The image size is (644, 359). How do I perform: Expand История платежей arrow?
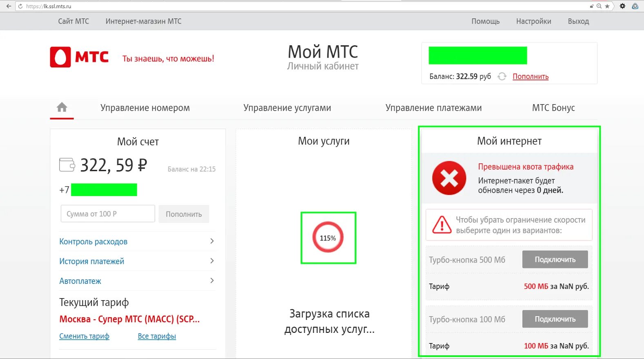(x=212, y=261)
